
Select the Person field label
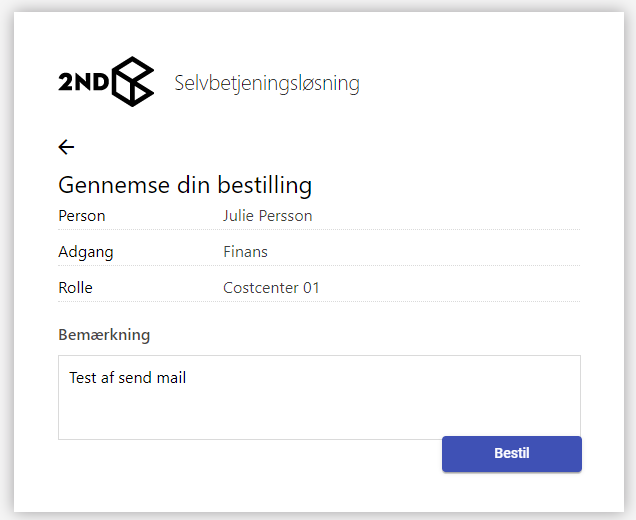[82, 216]
